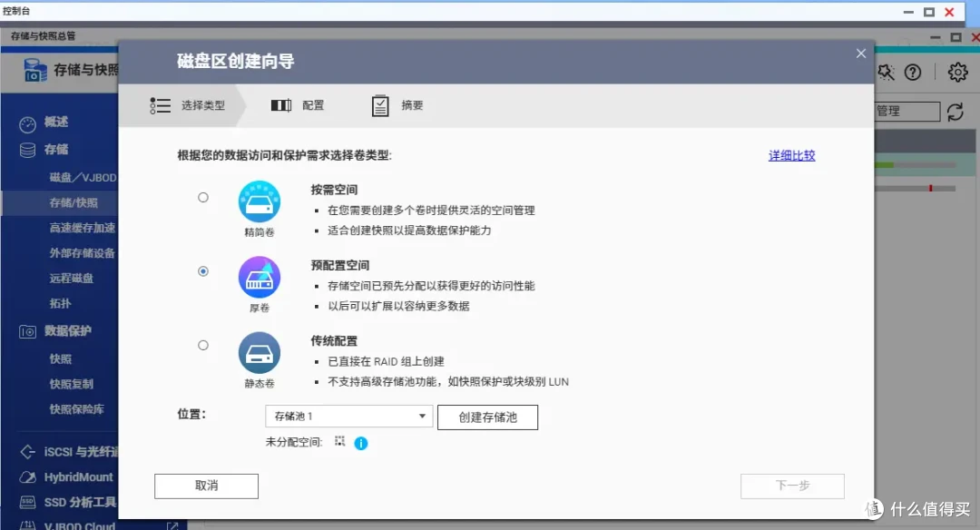980x530 pixels.
Task: Click the Storage database icon in sidebar
Action: pyautogui.click(x=27, y=150)
